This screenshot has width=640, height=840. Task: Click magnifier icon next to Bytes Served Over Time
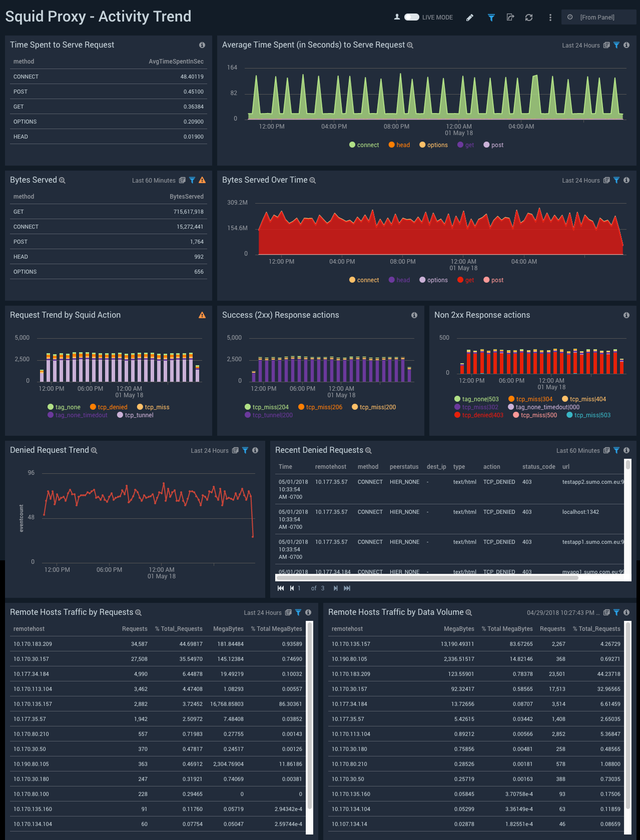313,181
